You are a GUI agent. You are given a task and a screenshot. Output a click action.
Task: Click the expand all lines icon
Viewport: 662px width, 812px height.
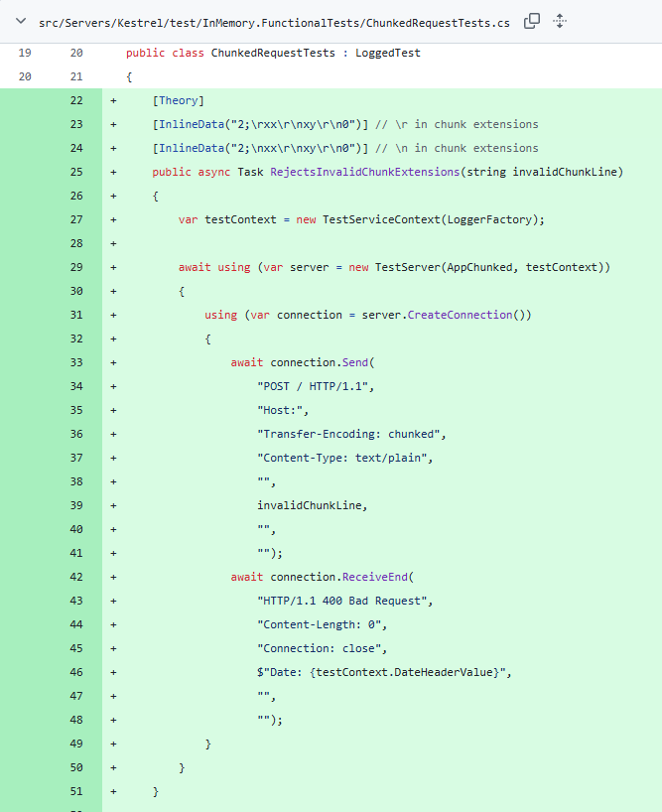(x=560, y=21)
